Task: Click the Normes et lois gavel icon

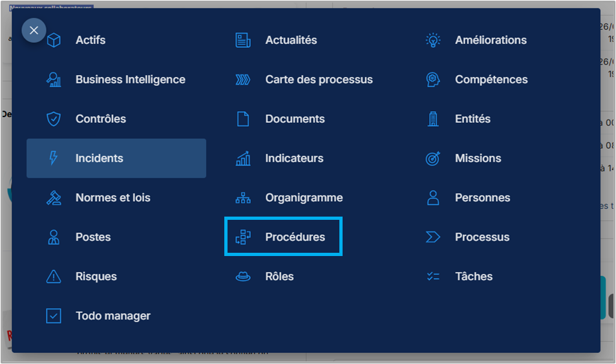Action: pyautogui.click(x=54, y=198)
